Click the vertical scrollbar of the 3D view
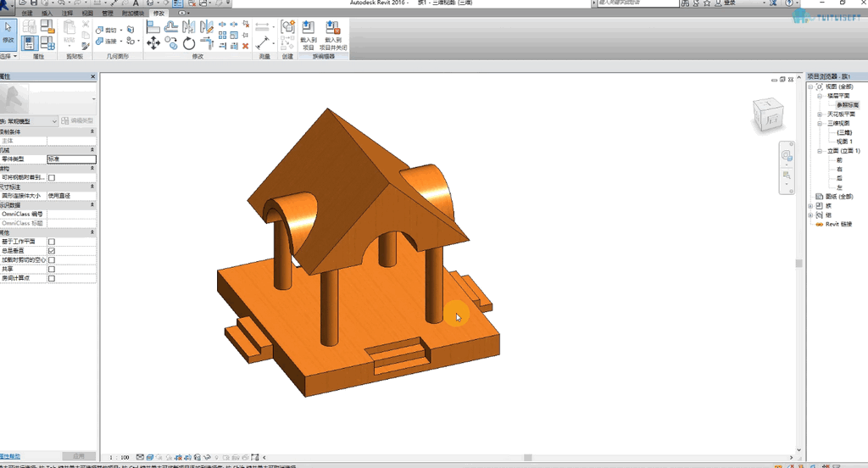The width and height of the screenshot is (868, 468). (x=798, y=264)
